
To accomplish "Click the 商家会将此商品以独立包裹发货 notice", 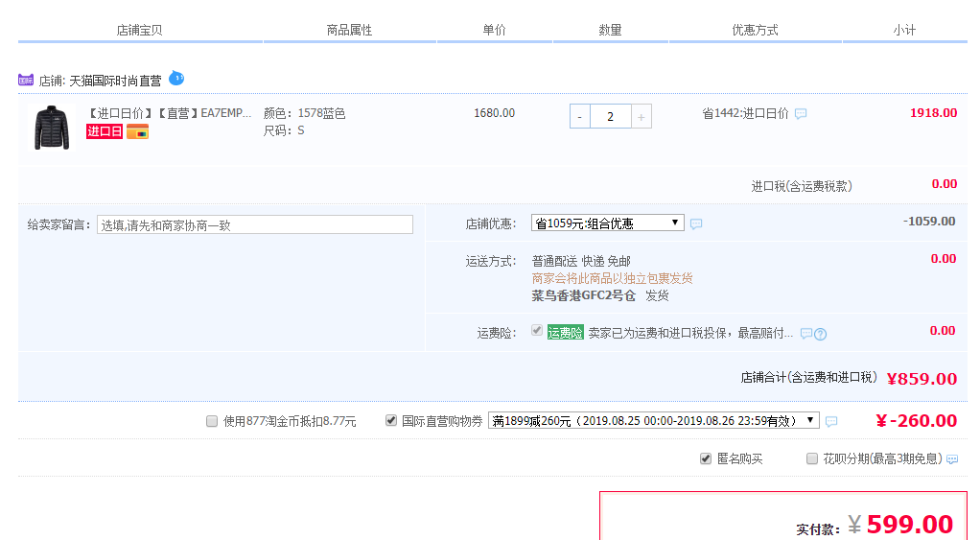I will (x=612, y=278).
